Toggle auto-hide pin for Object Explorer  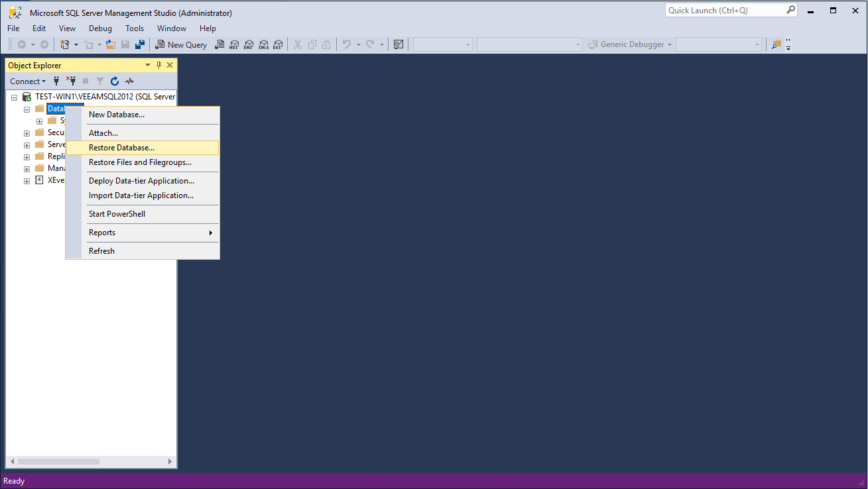pyautogui.click(x=158, y=65)
